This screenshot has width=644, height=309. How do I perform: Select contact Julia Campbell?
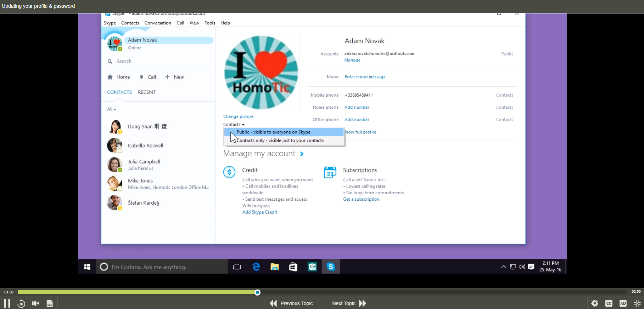(158, 165)
